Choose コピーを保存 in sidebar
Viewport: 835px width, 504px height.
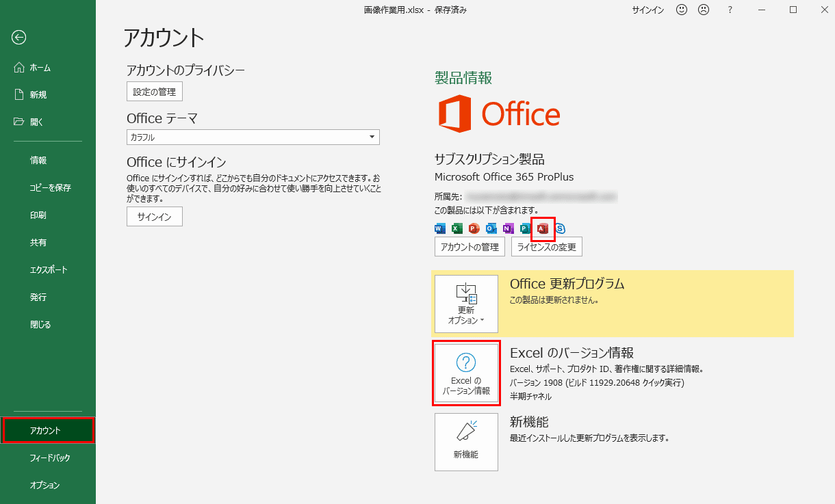(48, 187)
